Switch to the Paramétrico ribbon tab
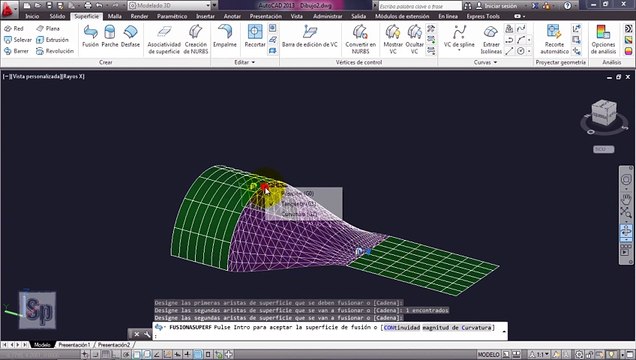The height and width of the screenshot is (360, 636). click(172, 16)
